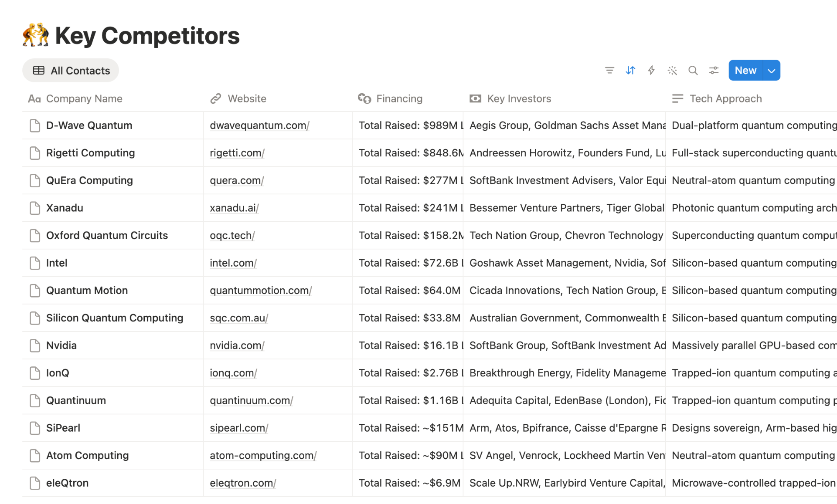Click the page icon beside SiPearl
Screen dimensions: 837x504
click(35, 428)
